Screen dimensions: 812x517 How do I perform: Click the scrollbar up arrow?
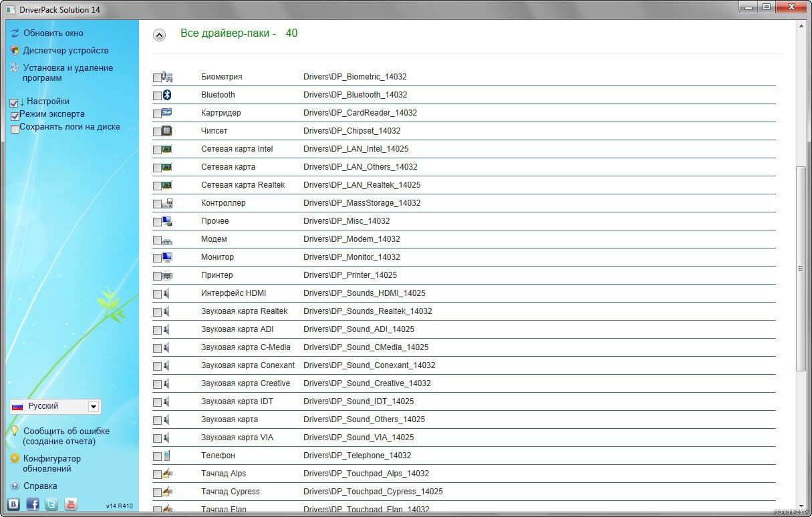pos(801,26)
